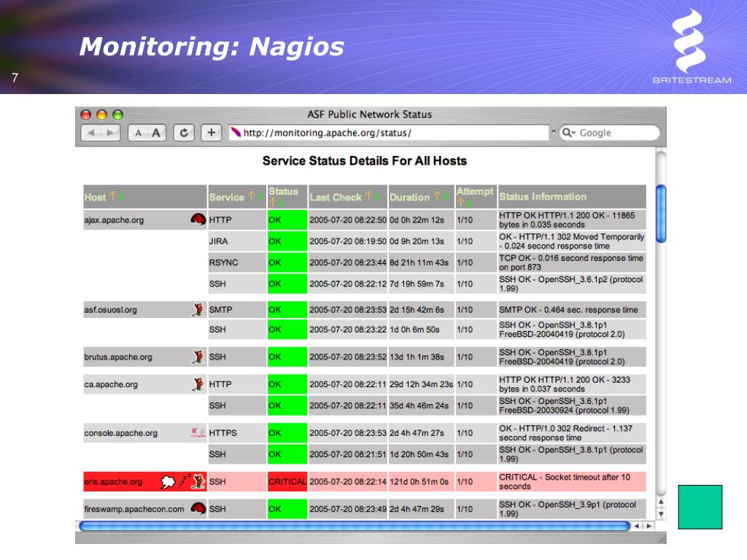
Task: Click the red hat icon beside fireswamp.apachecon.com
Action: pos(198,508)
